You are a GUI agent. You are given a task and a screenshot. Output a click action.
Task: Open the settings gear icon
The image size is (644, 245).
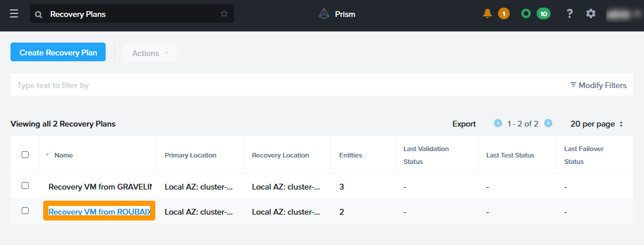point(591,13)
